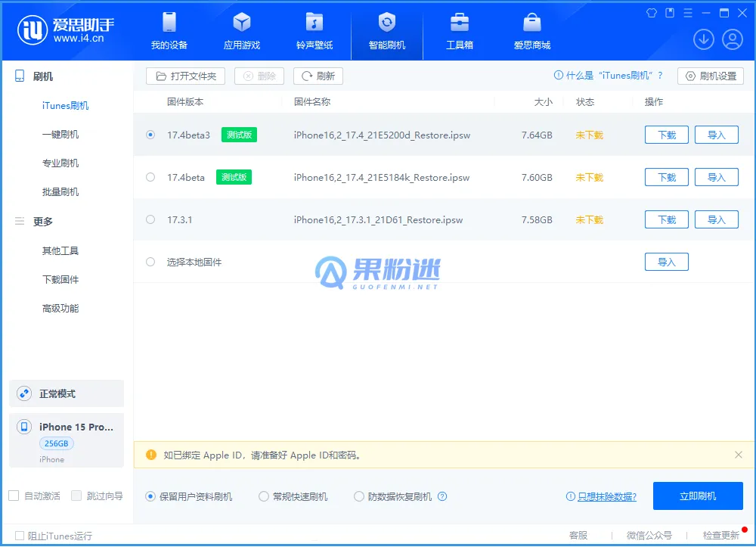The height and width of the screenshot is (547, 756).
Task: Open iTunes刷机 sidebar item
Action: point(65,106)
